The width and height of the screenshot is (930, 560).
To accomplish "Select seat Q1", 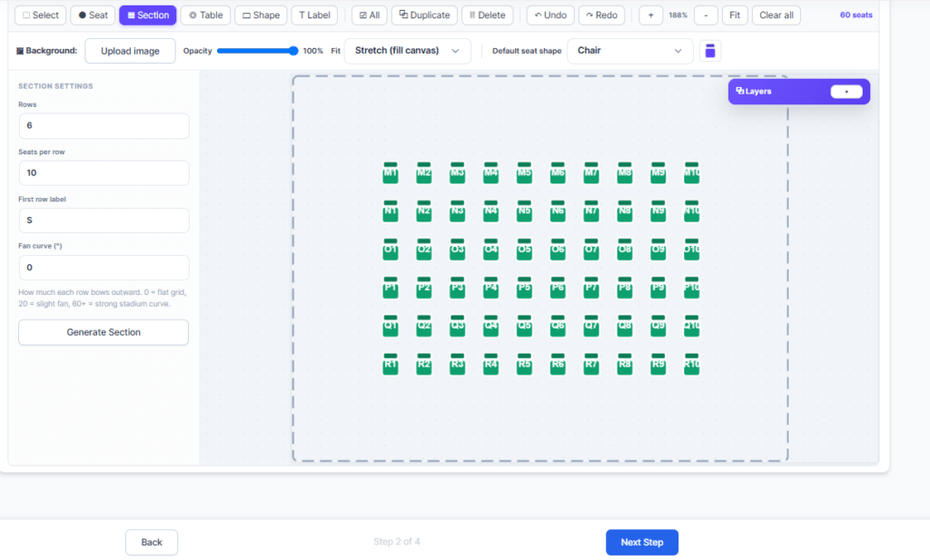I will [x=391, y=326].
